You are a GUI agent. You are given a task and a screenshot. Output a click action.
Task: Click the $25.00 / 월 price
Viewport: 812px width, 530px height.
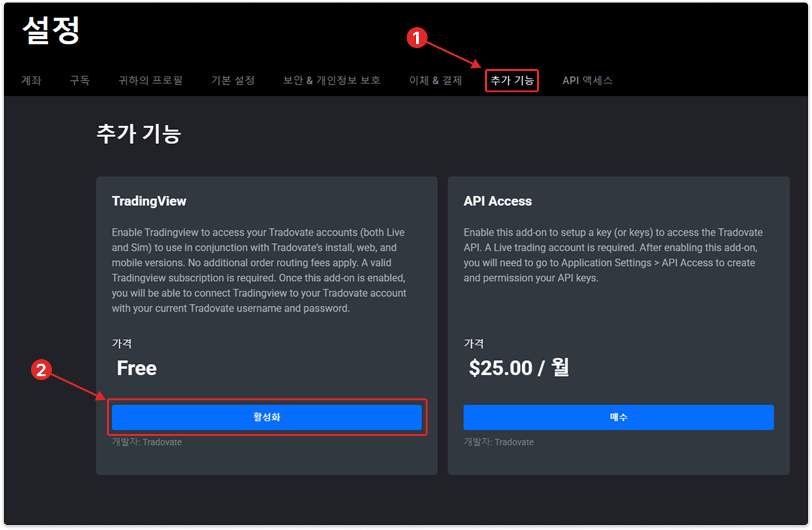[519, 368]
